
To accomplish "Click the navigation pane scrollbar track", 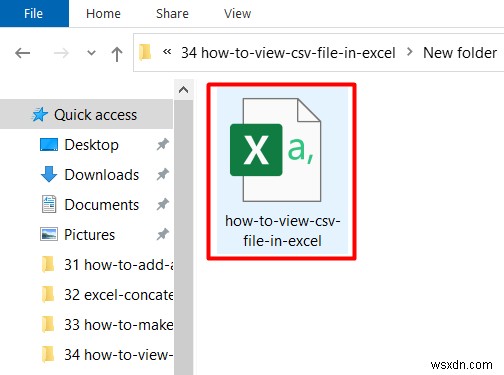I will pyautogui.click(x=183, y=237).
